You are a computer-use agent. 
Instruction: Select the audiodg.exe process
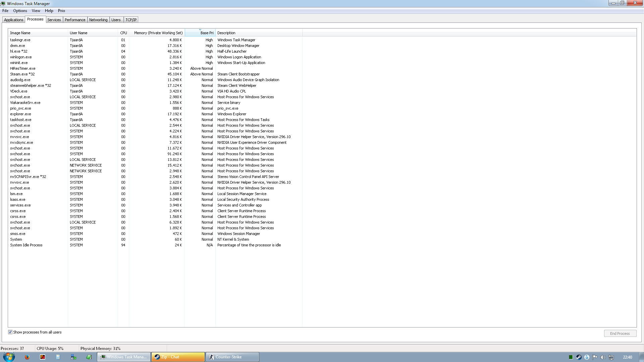(x=155, y=80)
